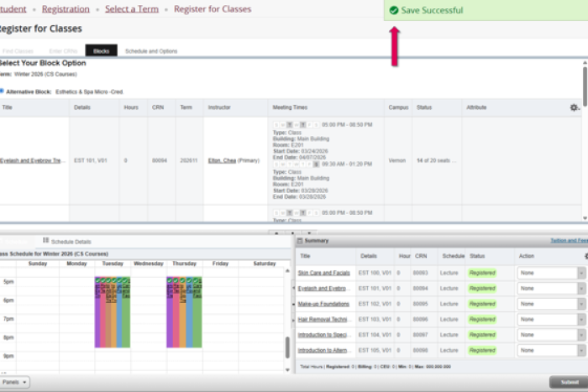588x392 pixels.
Task: Open the Tuition and Fees link
Action: pos(569,241)
